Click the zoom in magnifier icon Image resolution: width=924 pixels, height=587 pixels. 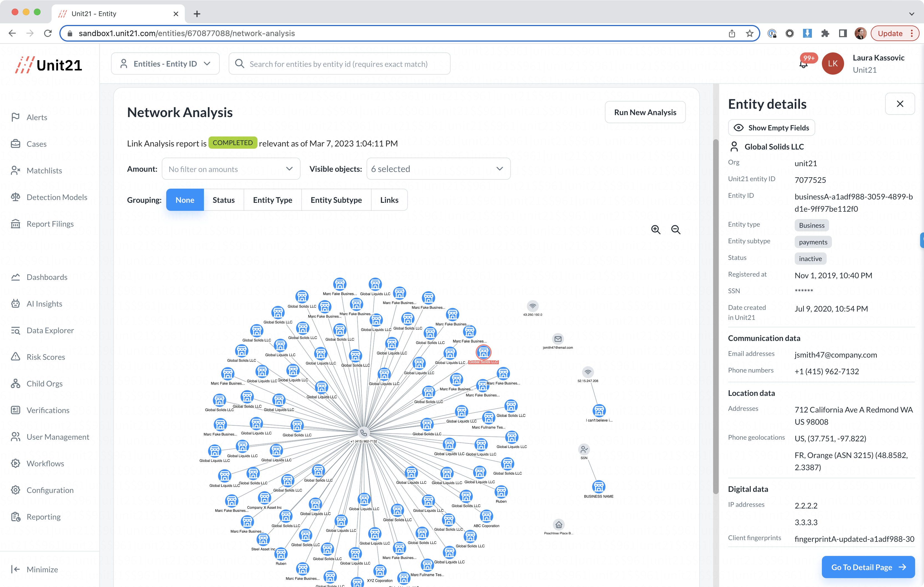656,229
